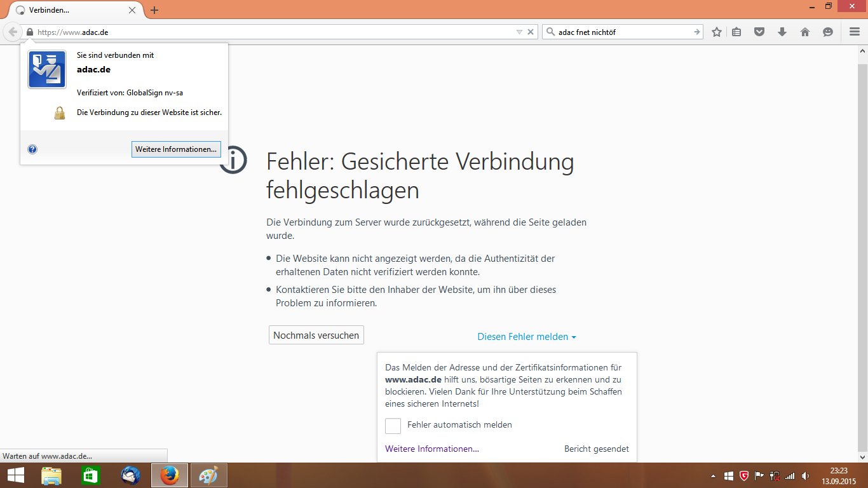Show the bookmarks list icon
This screenshot has height=488, width=868.
pyautogui.click(x=736, y=32)
